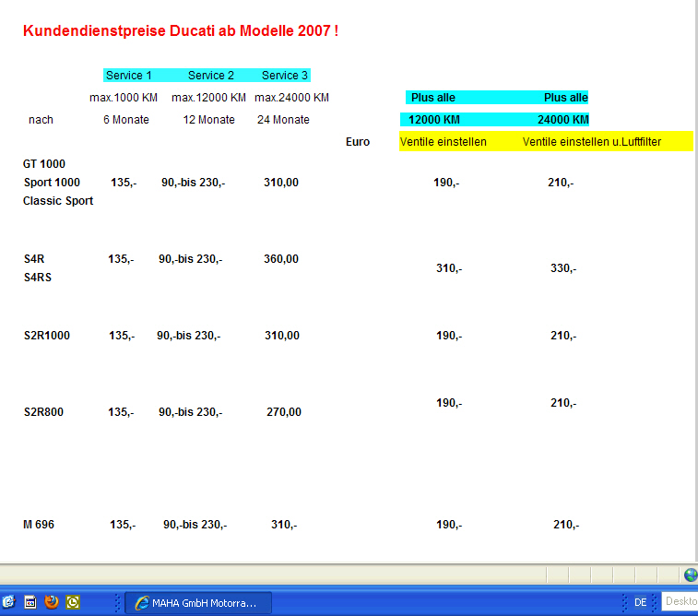Click first cyan Plus alle header
Viewport: 698px width, 616px height.
click(x=433, y=98)
